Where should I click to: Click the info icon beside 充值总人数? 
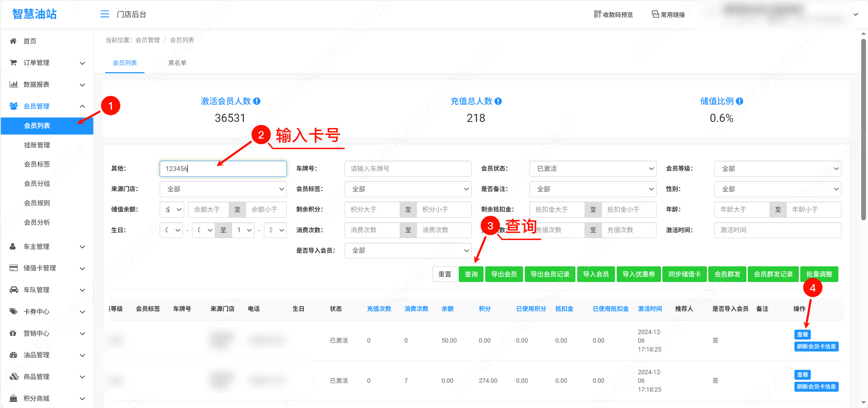point(498,101)
